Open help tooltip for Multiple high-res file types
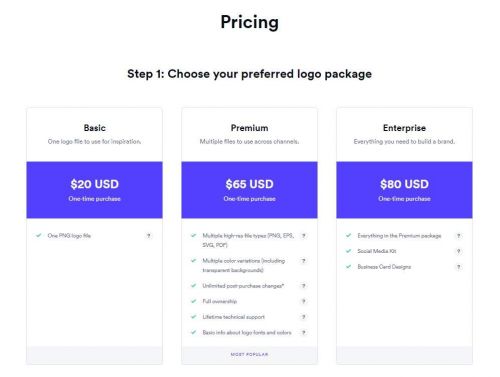This screenshot has width=500, height=377. coord(304,236)
